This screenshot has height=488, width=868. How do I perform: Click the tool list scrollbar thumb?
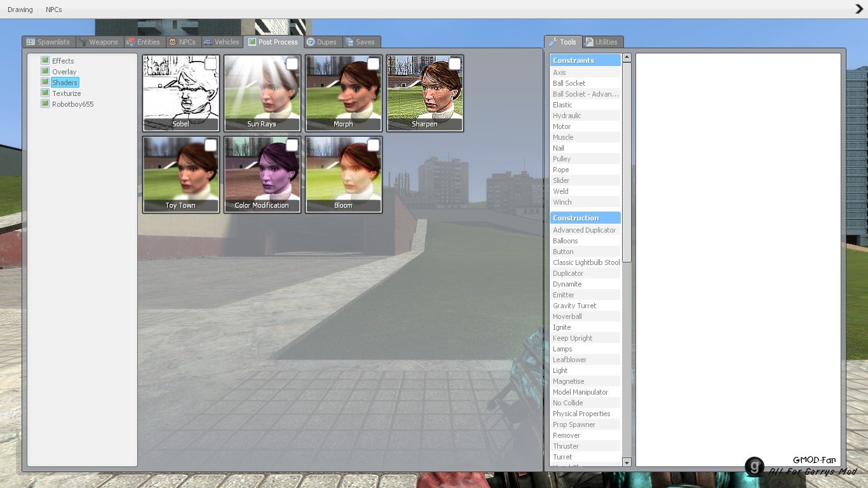(x=627, y=162)
